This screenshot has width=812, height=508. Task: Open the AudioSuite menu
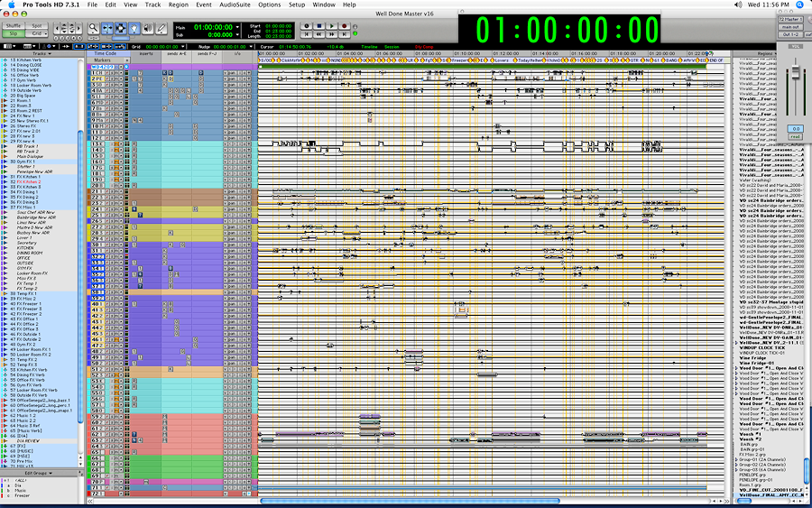[x=235, y=5]
